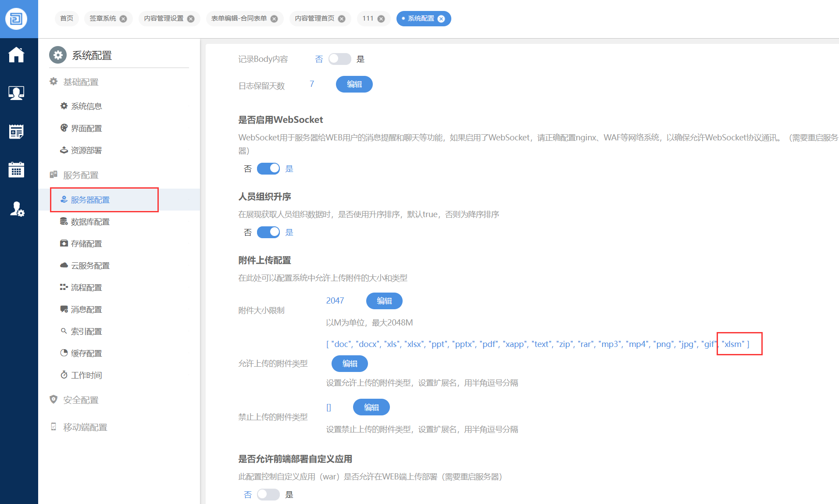Viewport: 839px width, 504px height.
Task: Close the 签章系统 tab
Action: tap(123, 19)
